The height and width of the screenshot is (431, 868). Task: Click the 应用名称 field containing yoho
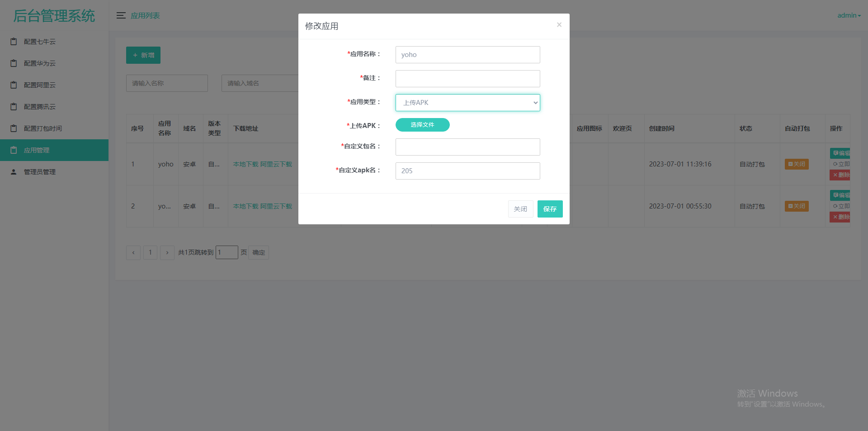click(x=468, y=55)
